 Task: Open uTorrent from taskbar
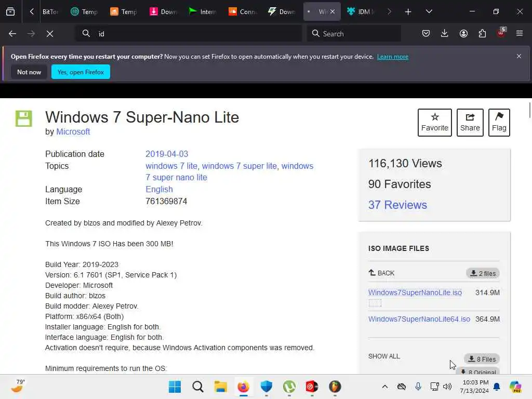289,387
